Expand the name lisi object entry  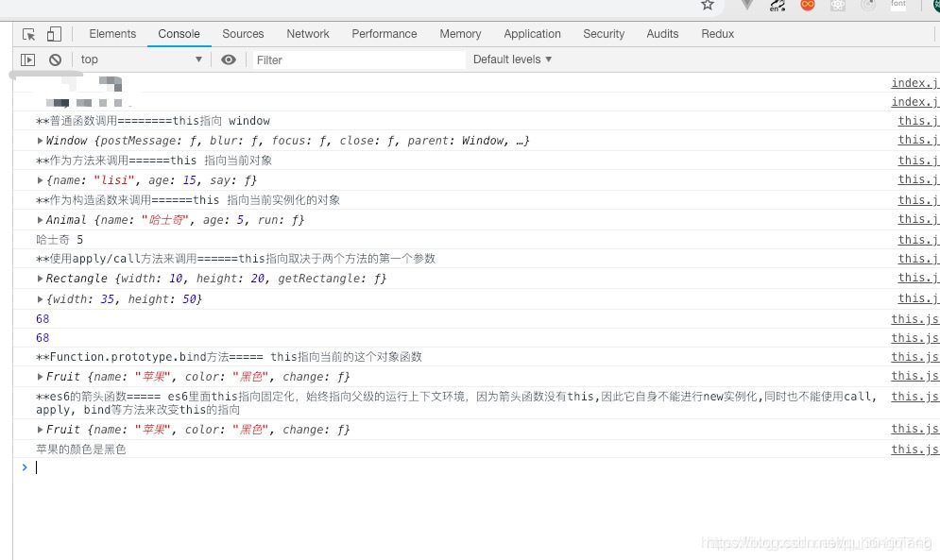(x=41, y=179)
